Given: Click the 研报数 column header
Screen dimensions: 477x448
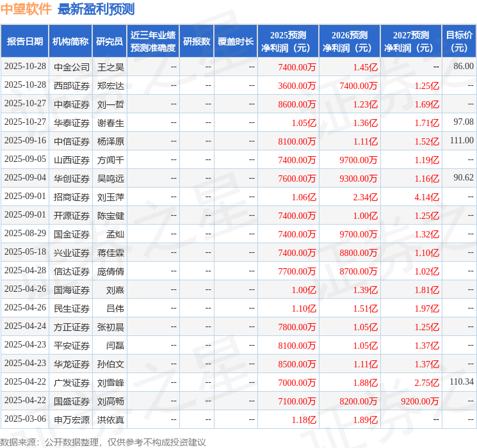Looking at the screenshot, I should 197,42.
